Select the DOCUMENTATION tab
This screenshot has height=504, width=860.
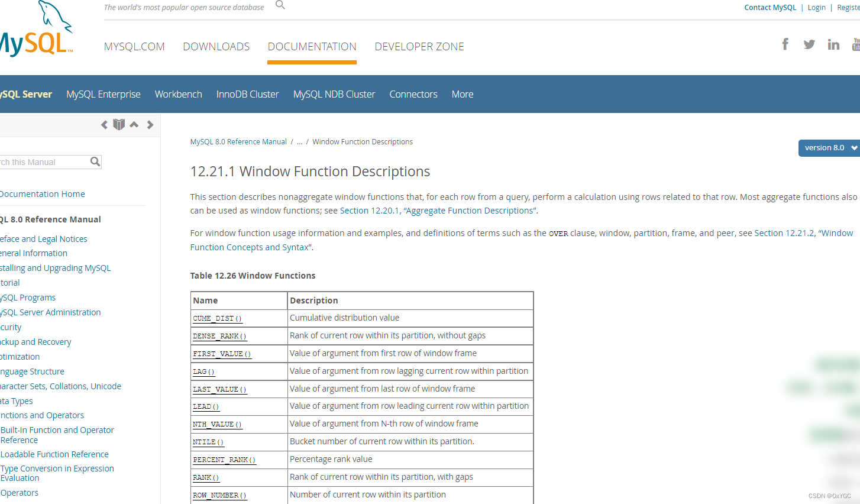312,47
